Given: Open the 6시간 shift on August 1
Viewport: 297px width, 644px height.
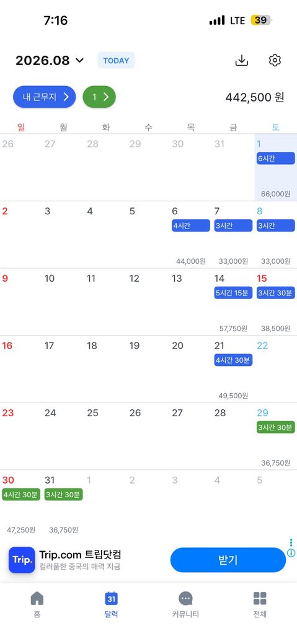Looking at the screenshot, I should tap(276, 158).
